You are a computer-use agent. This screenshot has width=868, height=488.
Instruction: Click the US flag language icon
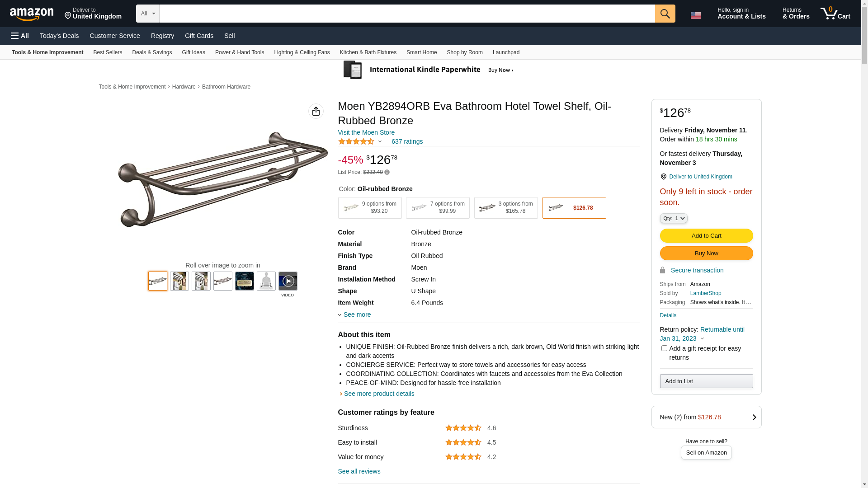[695, 15]
